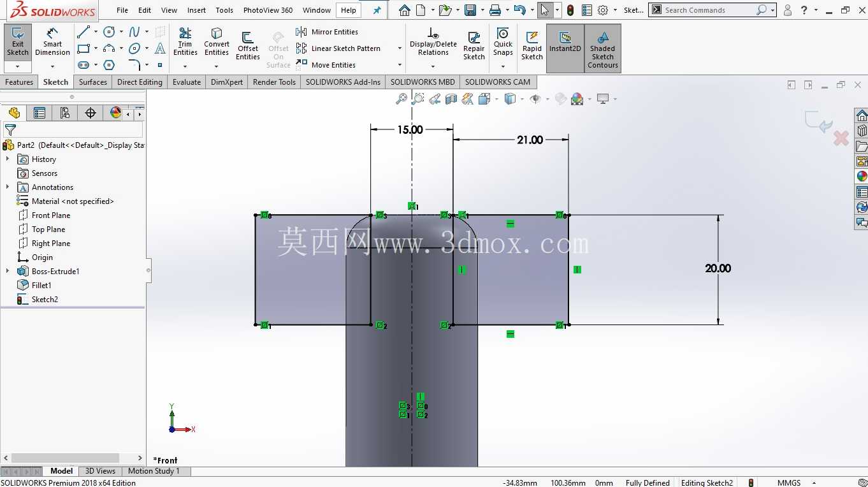Select the 20.00 dimension value
868x487 pixels.
point(718,268)
